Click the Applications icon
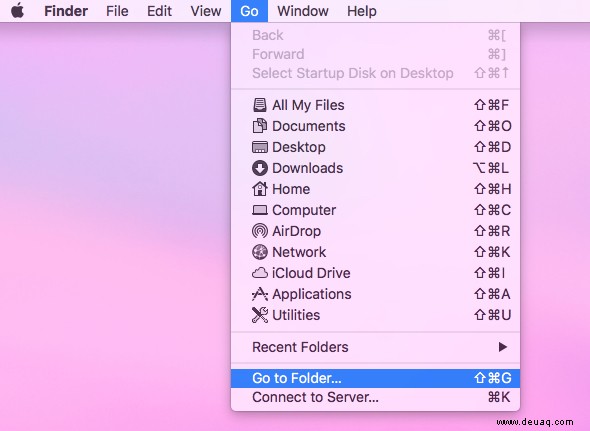The height and width of the screenshot is (431, 590). pyautogui.click(x=260, y=294)
